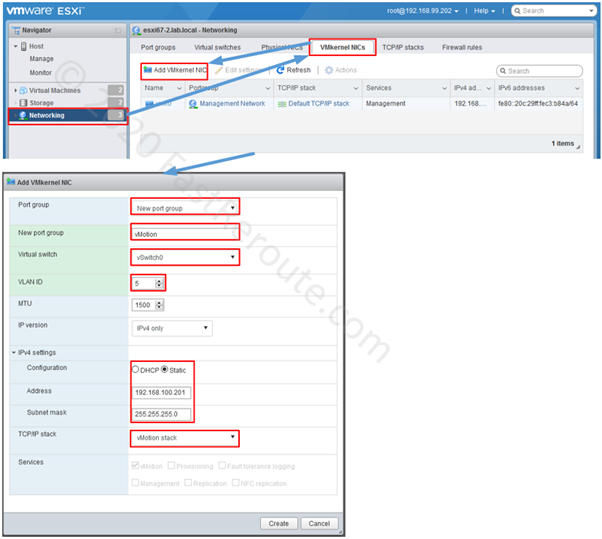Viewport: 602px width, 539px height.
Task: Click the Host icon in Navigator
Action: click(24, 46)
